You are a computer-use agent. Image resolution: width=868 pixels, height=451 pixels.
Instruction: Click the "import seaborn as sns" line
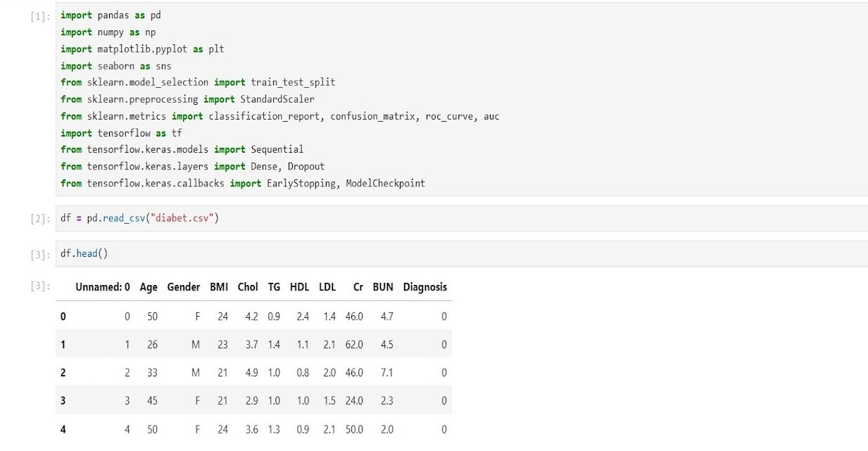point(116,65)
